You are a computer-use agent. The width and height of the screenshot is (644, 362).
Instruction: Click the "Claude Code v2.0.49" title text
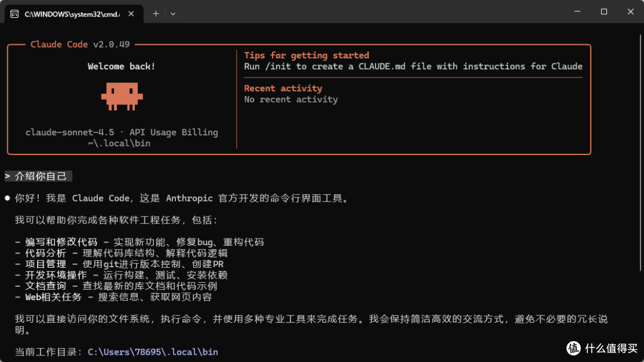[x=80, y=44]
